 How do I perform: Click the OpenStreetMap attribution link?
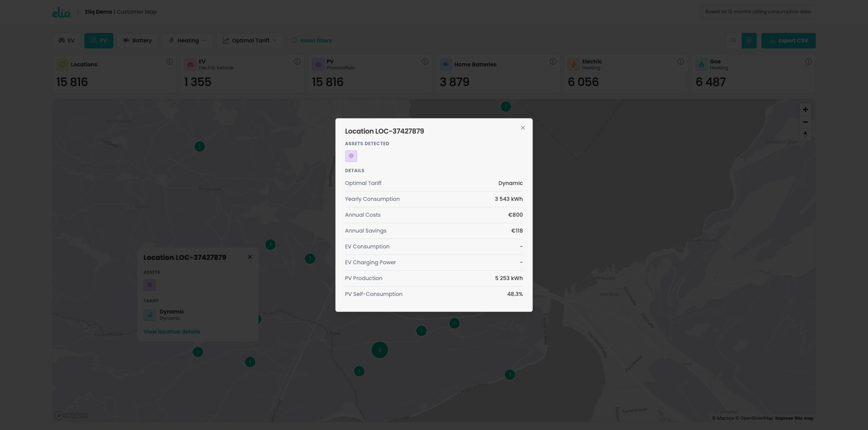point(754,418)
